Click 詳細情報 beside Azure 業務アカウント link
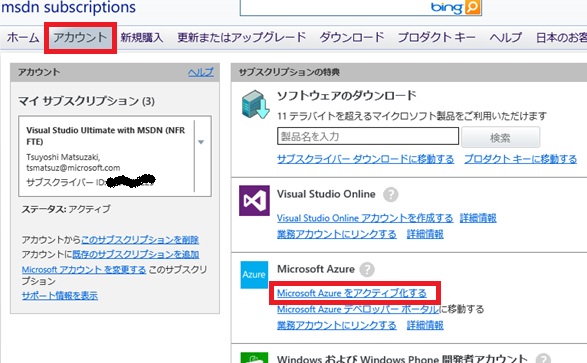The width and height of the screenshot is (587, 363). tap(425, 325)
